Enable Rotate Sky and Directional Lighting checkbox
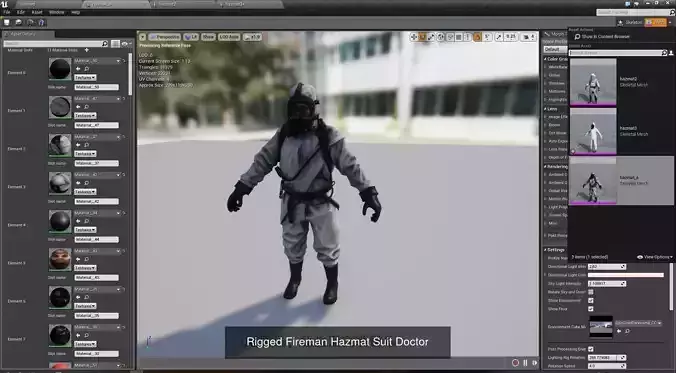676x373 pixels. click(591, 292)
